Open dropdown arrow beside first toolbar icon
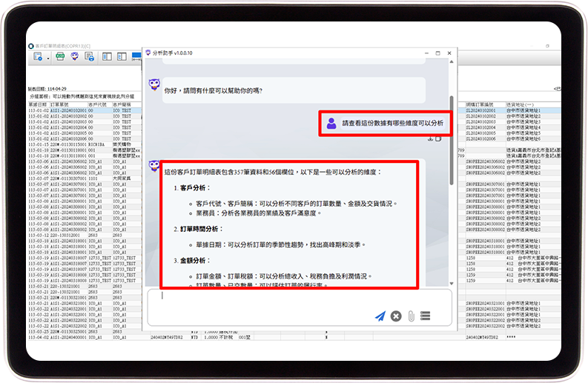588x383 pixels. pyautogui.click(x=47, y=58)
